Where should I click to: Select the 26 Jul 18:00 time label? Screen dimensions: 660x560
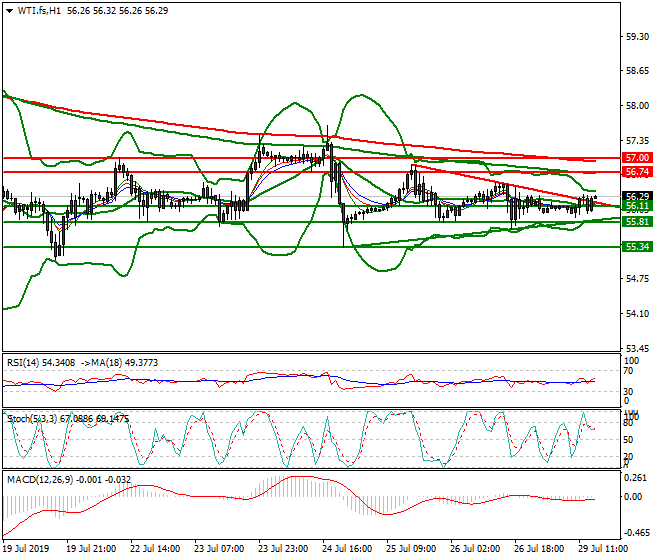pyautogui.click(x=539, y=549)
